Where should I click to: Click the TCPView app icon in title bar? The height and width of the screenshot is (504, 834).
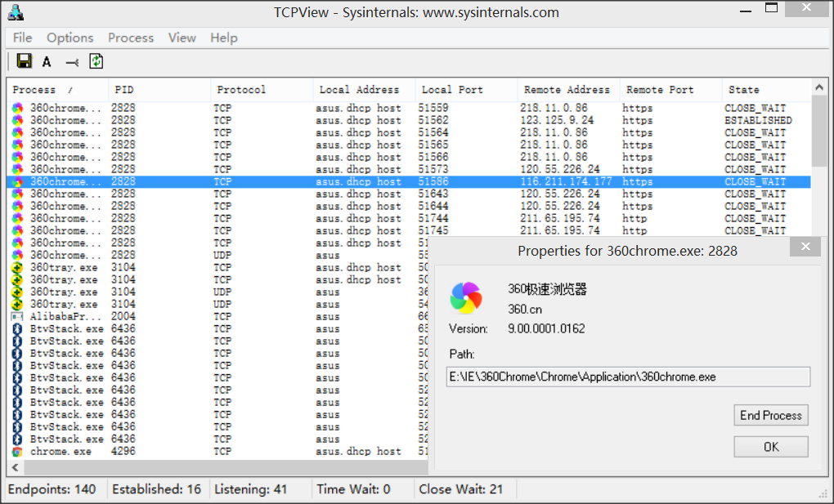pyautogui.click(x=16, y=12)
